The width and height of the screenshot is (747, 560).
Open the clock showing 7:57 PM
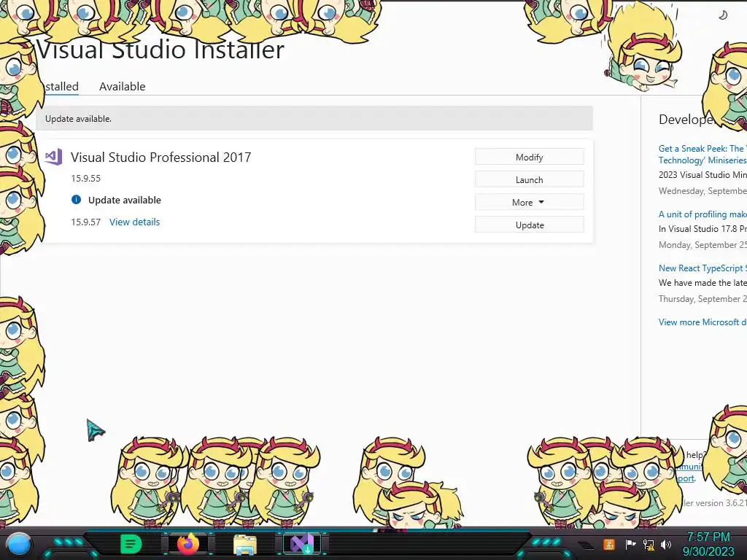(708, 544)
